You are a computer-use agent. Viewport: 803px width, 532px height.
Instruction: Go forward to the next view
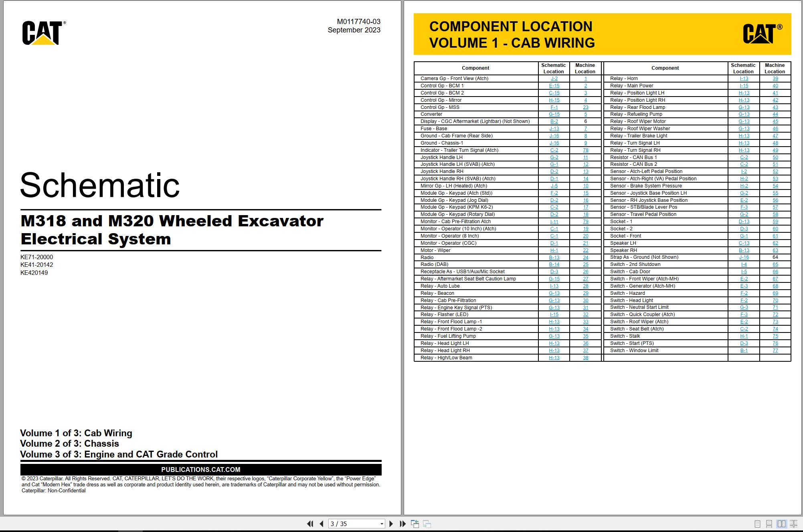[427, 524]
